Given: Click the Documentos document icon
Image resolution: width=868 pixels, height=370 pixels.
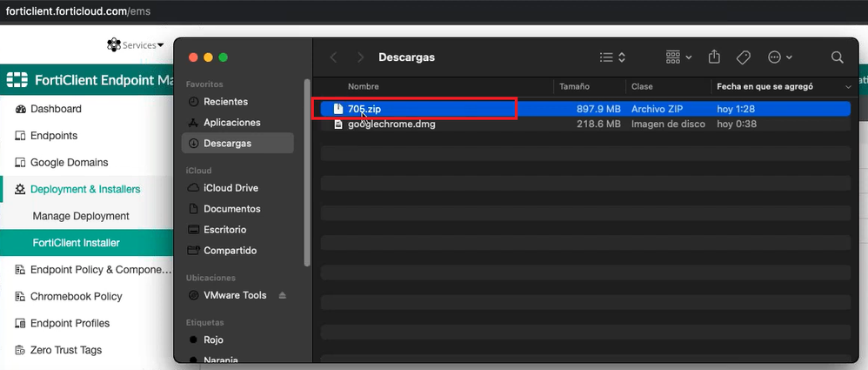Looking at the screenshot, I should click(193, 209).
